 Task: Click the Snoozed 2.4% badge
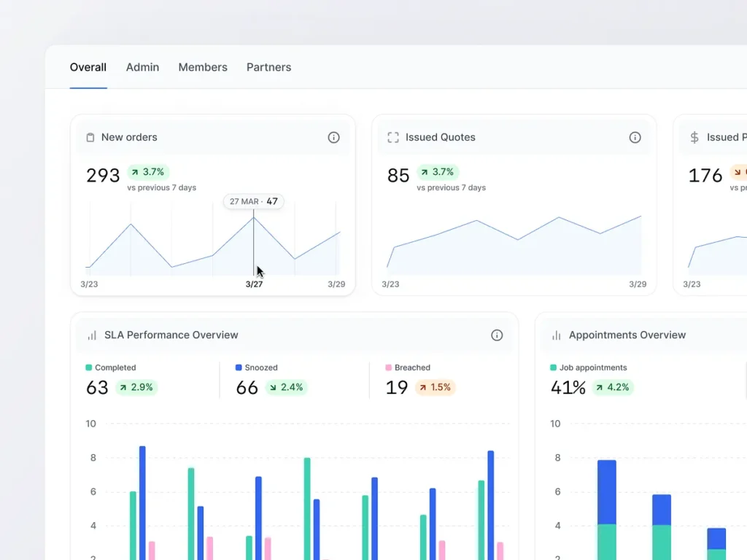[287, 387]
